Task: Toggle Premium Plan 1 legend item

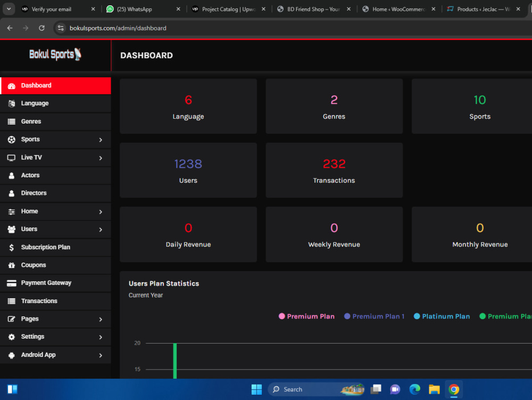Action: tap(374, 316)
